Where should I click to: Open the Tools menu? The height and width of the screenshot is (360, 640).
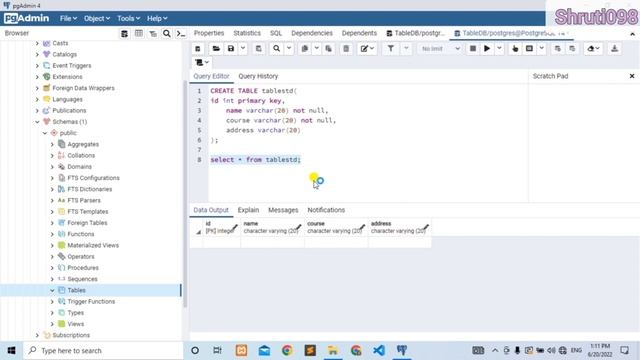[128, 18]
